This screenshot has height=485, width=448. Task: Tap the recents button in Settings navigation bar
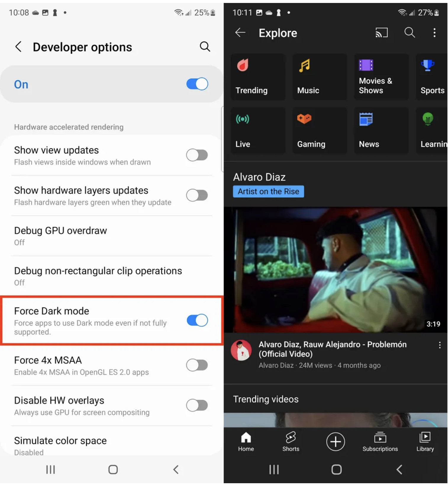[51, 470]
